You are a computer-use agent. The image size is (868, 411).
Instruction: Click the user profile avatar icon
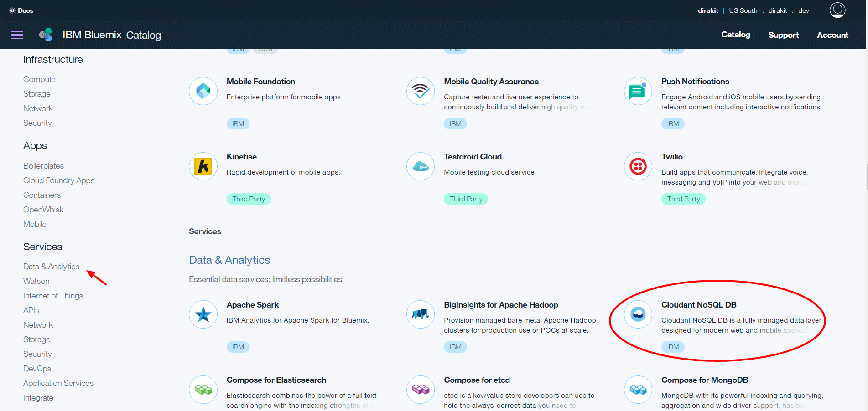coord(837,10)
